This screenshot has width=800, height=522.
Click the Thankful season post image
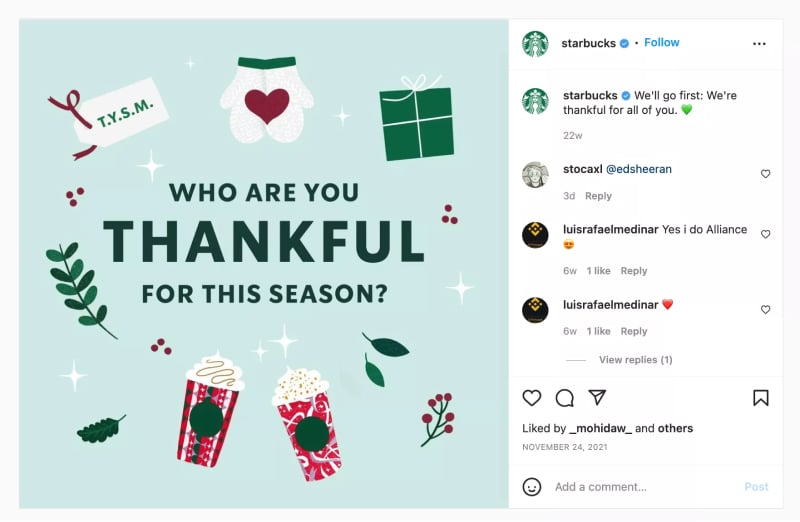[x=264, y=264]
